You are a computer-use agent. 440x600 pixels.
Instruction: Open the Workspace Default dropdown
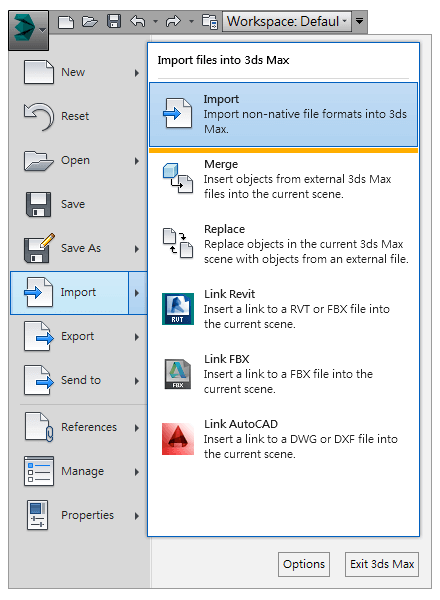[x=287, y=21]
